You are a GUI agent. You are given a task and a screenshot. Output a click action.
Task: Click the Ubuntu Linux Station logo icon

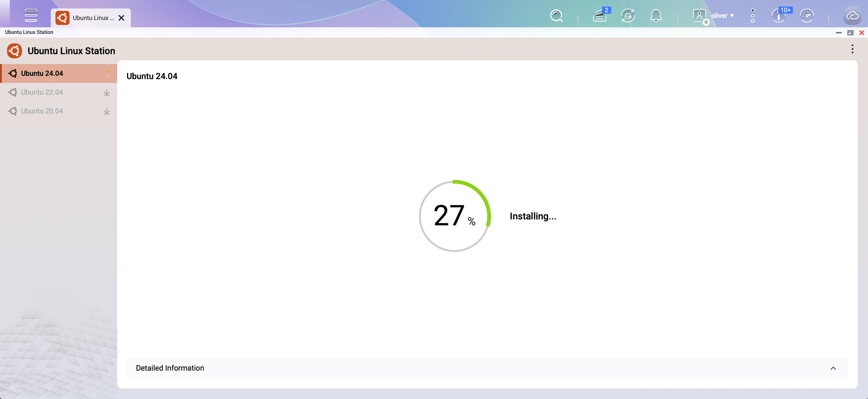pos(15,51)
